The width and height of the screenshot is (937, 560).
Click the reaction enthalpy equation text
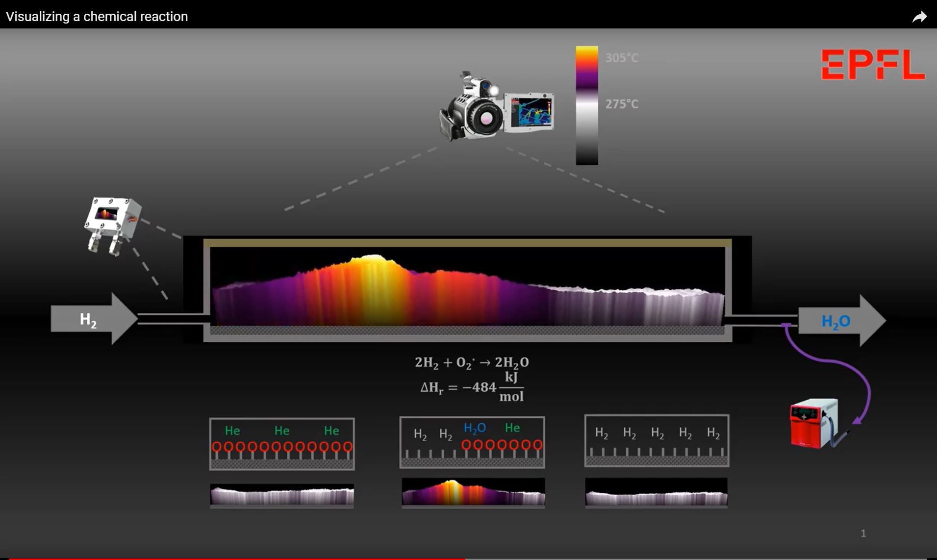click(x=472, y=387)
